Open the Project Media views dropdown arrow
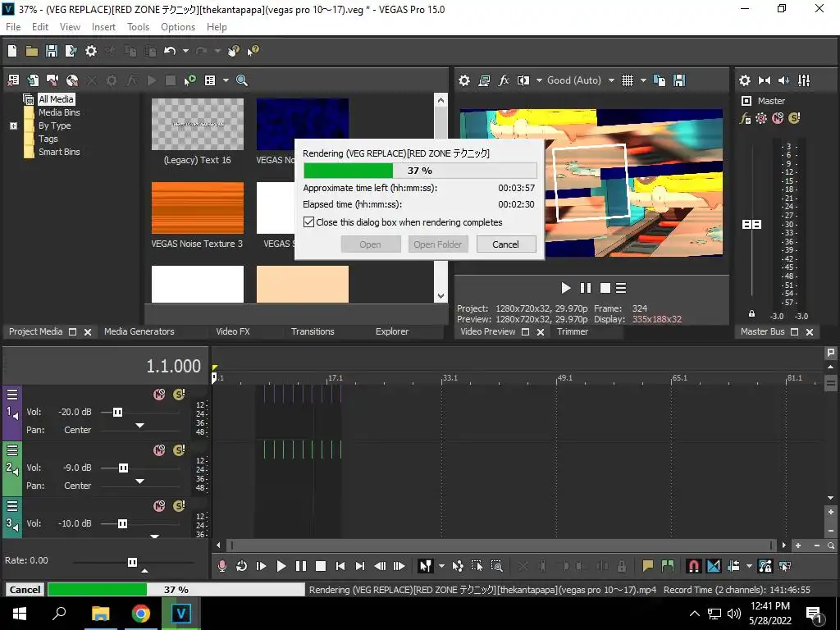This screenshot has height=630, width=840. pyautogui.click(x=226, y=80)
